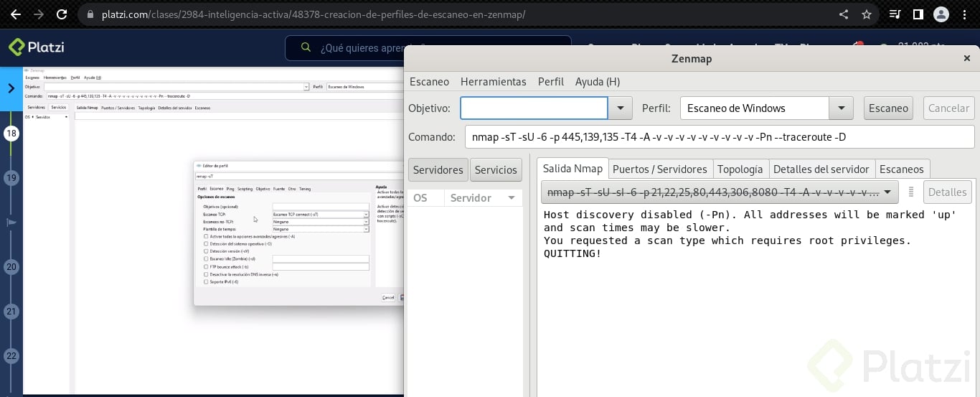Open Scripting tab in video's profile editor
Image resolution: width=980 pixels, height=397 pixels.
245,189
